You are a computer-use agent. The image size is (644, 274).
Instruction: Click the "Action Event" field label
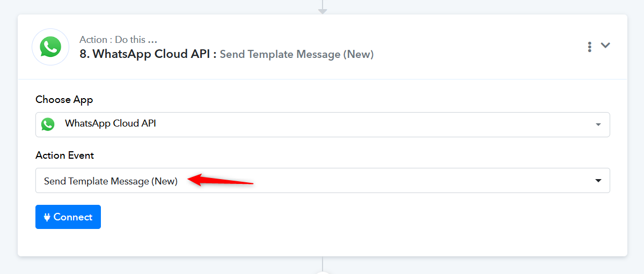pos(65,155)
